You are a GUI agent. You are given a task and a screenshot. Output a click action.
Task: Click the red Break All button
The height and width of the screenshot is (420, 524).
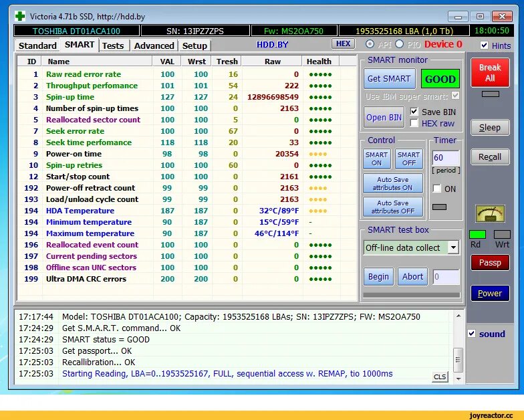490,72
